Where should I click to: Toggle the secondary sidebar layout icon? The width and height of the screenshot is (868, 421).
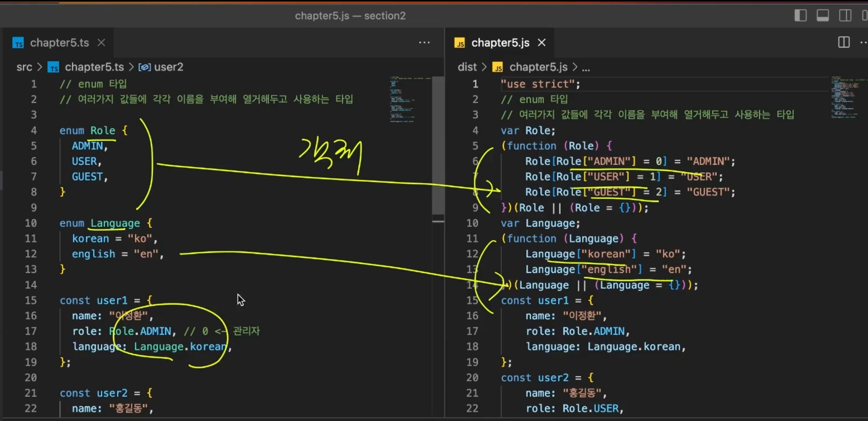click(845, 15)
